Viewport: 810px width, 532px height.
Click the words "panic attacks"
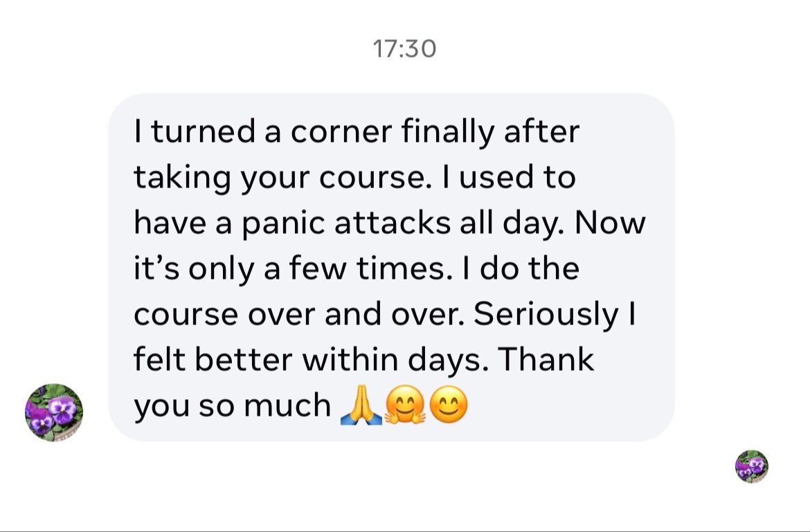(x=325, y=223)
